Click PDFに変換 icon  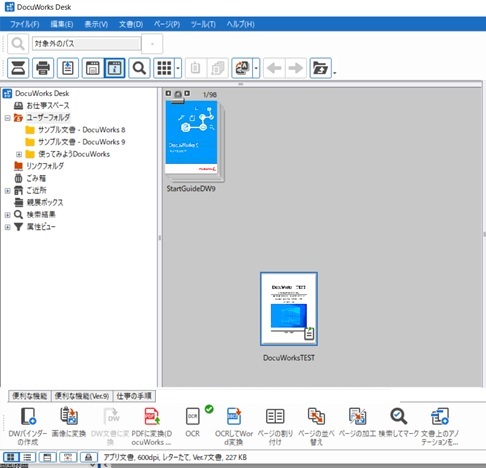[x=152, y=416]
